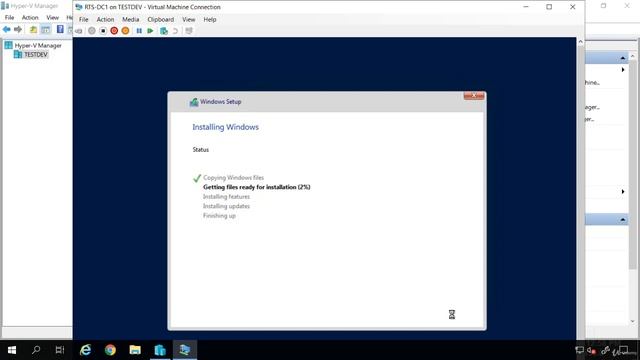Click Forward arrow in Hyper-V Manager toolbar
Image resolution: width=640 pixels, height=360 pixels.
(18, 29)
